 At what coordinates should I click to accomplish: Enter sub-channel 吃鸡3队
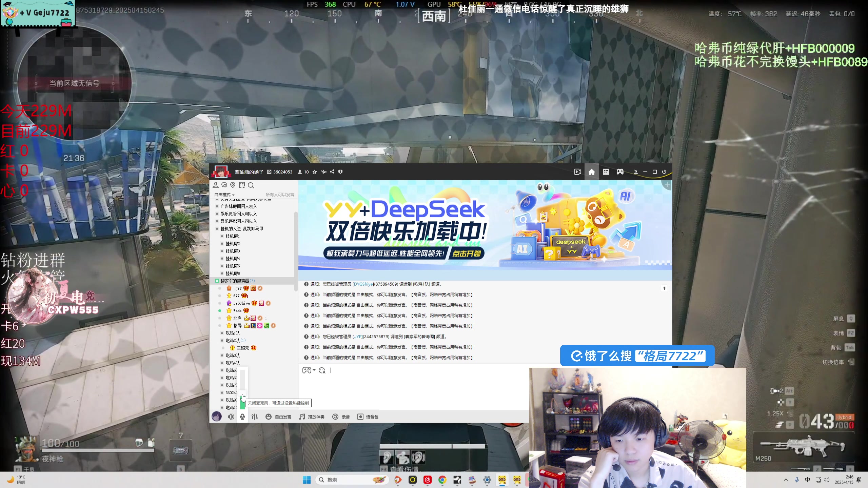[x=233, y=355]
